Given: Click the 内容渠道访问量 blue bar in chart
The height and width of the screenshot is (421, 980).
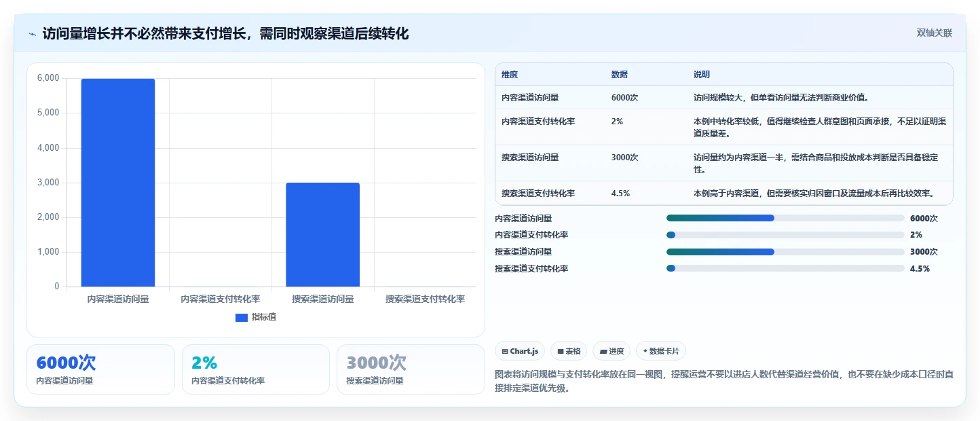Looking at the screenshot, I should tap(118, 183).
